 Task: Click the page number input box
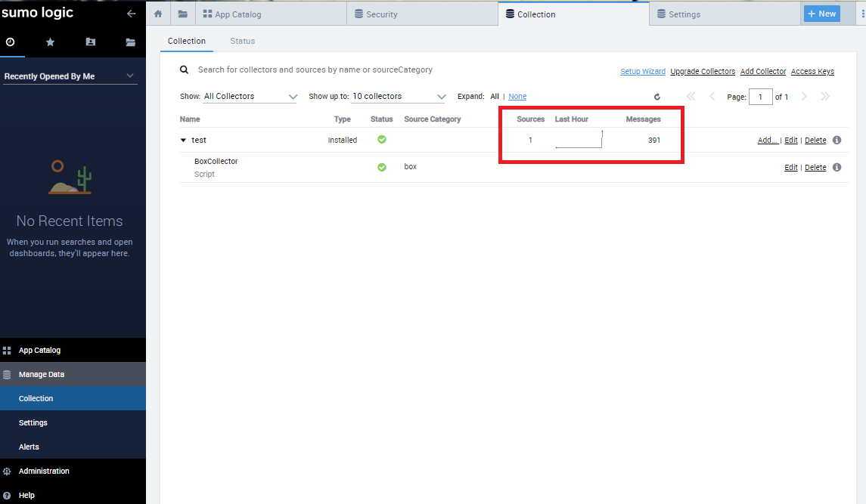761,97
